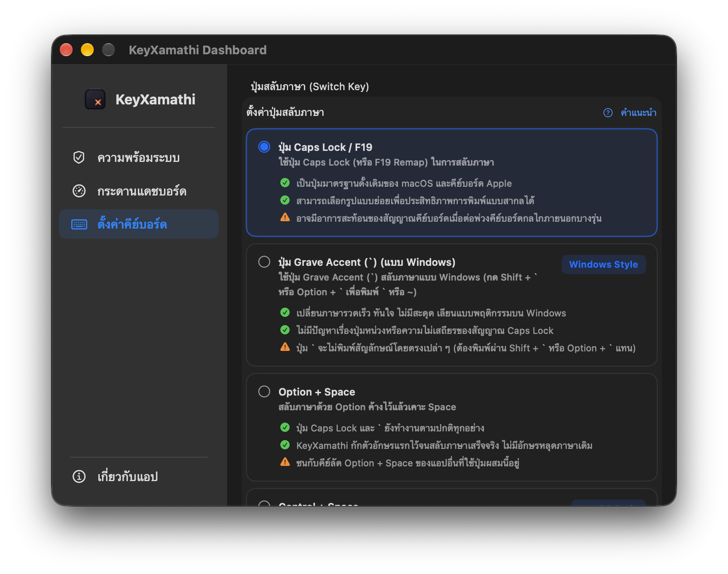Choose the Grave Accent (แบบ Windows) radio button
The width and height of the screenshot is (728, 574).
(x=264, y=262)
